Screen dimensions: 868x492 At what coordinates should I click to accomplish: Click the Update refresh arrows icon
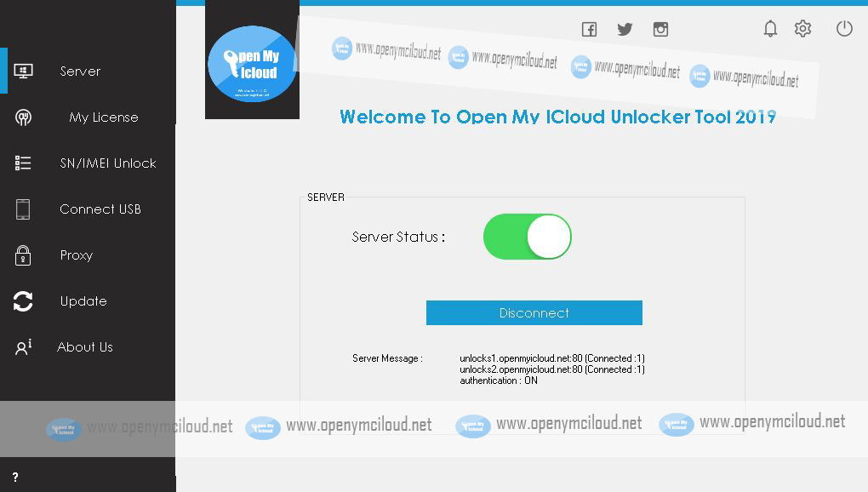pyautogui.click(x=23, y=301)
